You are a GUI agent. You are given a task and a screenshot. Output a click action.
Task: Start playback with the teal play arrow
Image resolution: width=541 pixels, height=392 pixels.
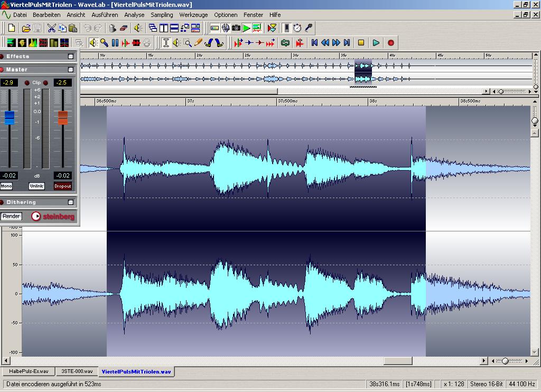pyautogui.click(x=376, y=43)
